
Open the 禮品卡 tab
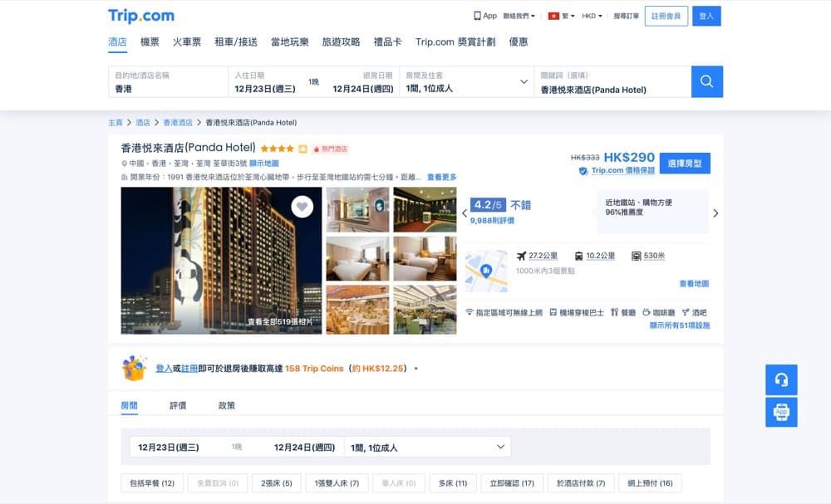click(x=387, y=42)
